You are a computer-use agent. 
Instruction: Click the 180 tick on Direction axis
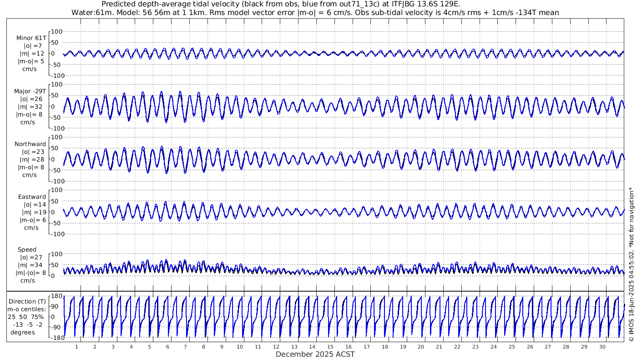tap(56, 296)
